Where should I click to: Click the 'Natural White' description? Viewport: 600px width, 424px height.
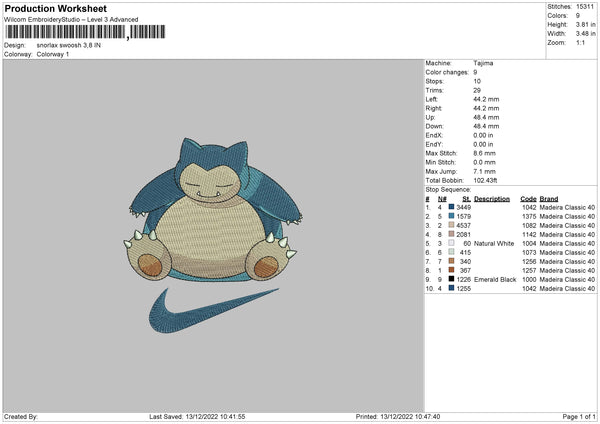tap(494, 243)
